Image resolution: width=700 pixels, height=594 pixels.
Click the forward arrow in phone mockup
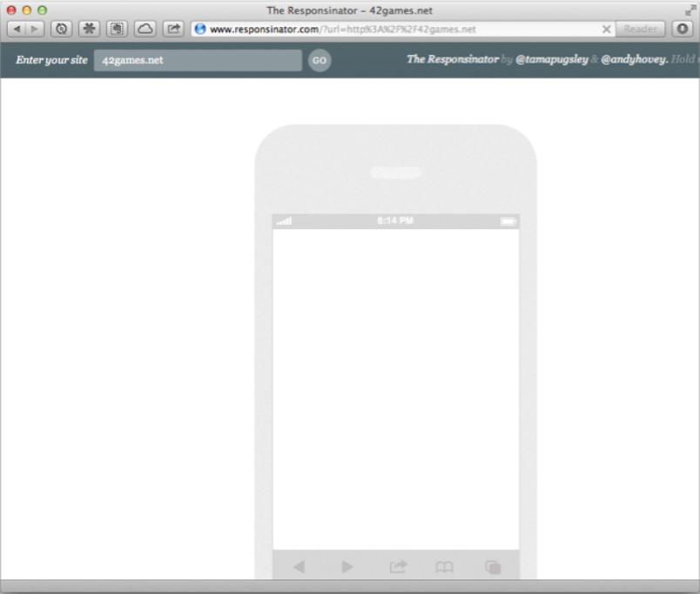tap(347, 567)
